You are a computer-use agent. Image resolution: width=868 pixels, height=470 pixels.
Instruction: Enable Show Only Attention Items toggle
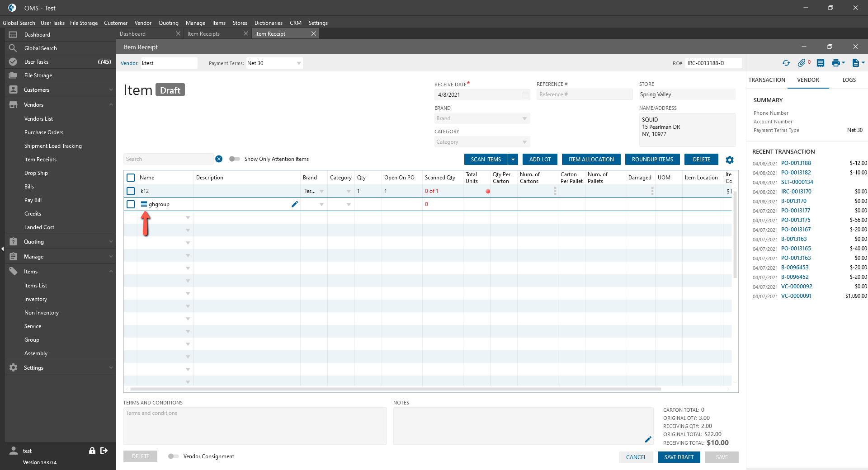[x=234, y=159]
